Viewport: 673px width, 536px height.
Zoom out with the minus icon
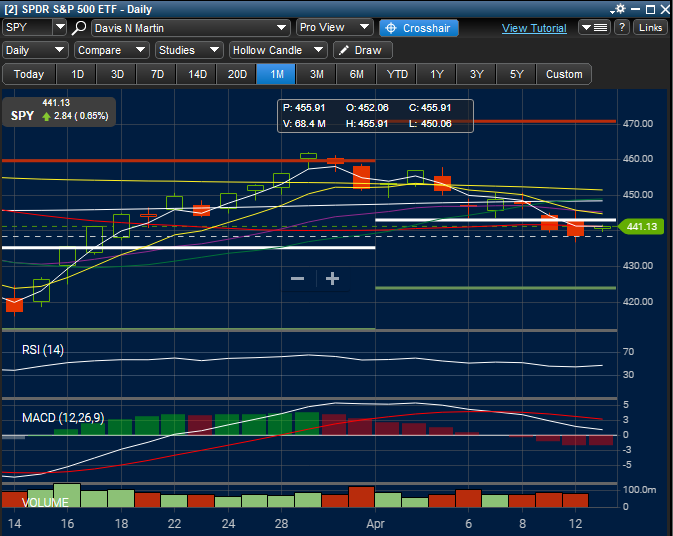[x=297, y=279]
